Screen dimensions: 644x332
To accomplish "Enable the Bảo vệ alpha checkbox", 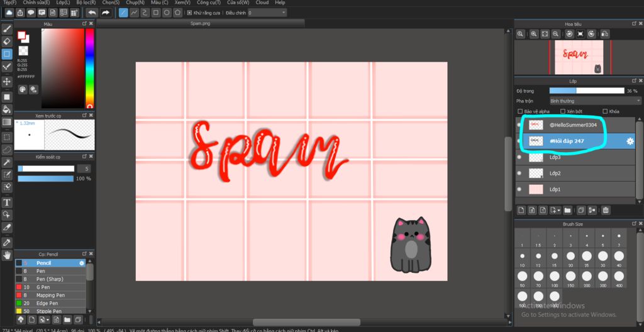I will pos(519,111).
